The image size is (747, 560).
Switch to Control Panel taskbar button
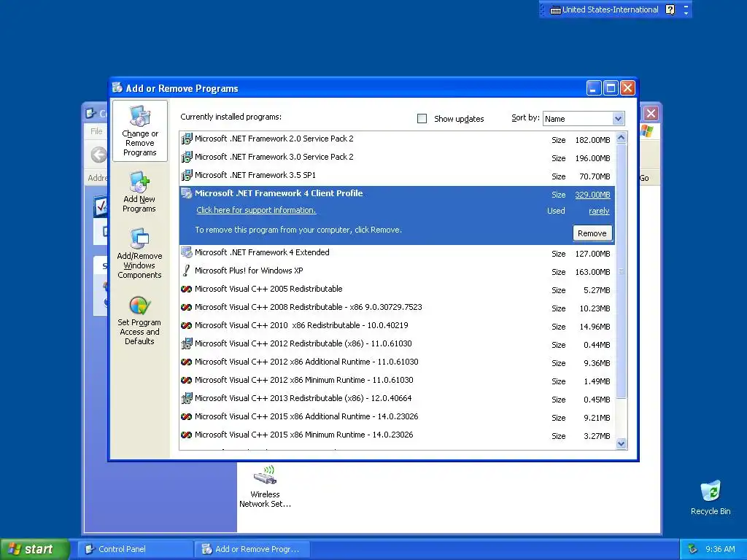pos(136,549)
